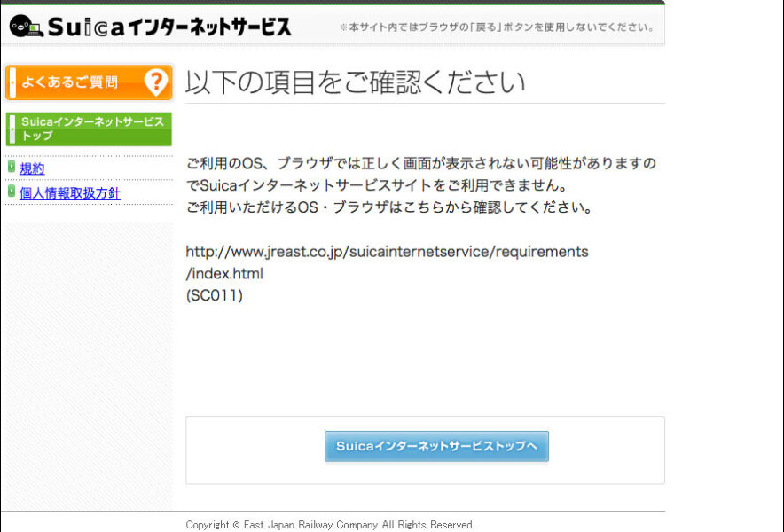The image size is (784, 532).
Task: Click the jreast.co.jp requirements URL text
Action: pos(387,262)
